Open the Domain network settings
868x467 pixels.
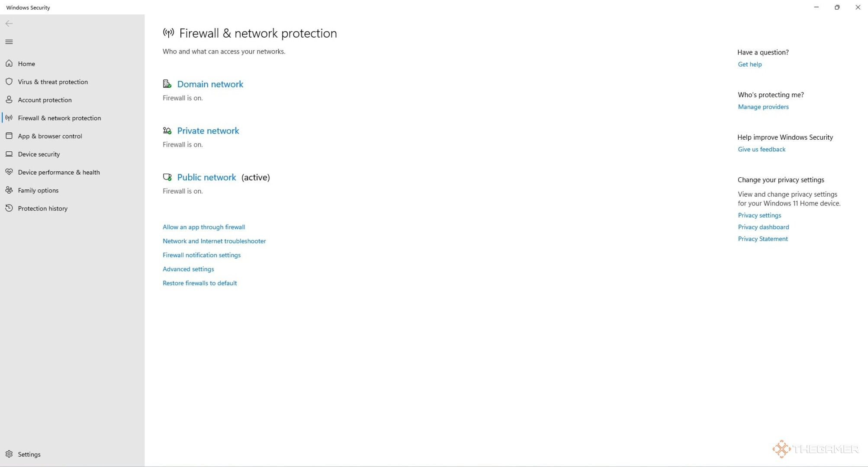coord(210,84)
